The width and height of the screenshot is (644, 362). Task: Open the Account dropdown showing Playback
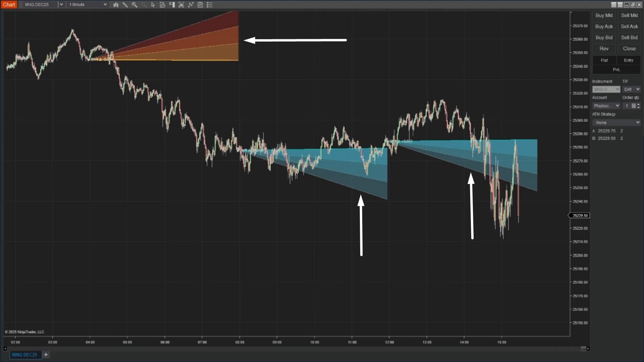click(606, 106)
